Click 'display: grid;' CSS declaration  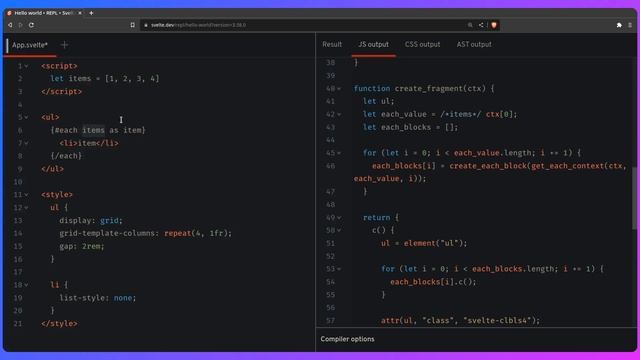[91, 220]
